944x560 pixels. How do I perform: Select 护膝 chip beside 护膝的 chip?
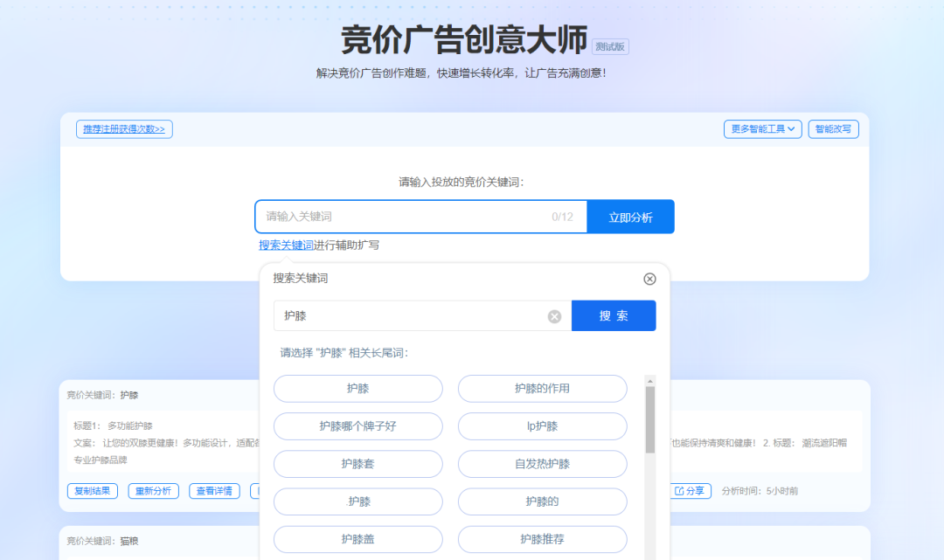click(358, 501)
